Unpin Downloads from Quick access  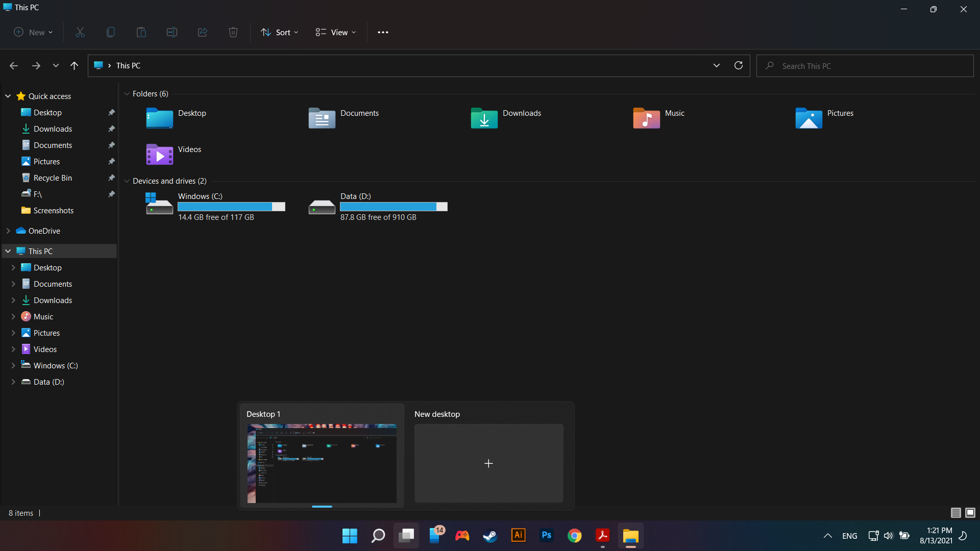[x=111, y=129]
